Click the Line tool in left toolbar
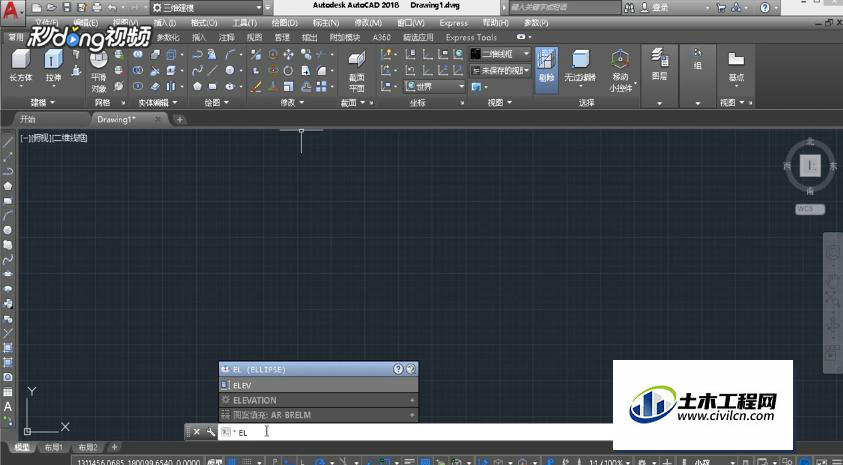Viewport: 843px width, 465px height. (x=8, y=142)
